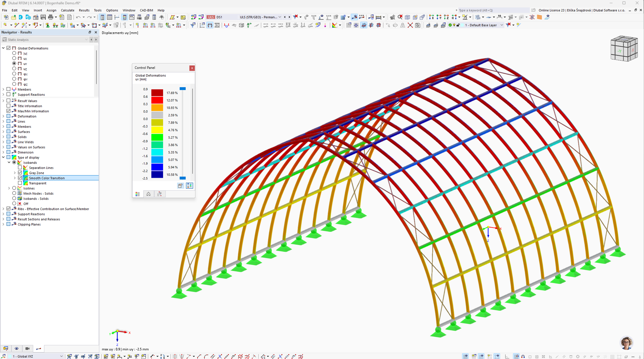Click the dark red 17.69 % color swatch
Image resolution: width=644 pixels, height=359 pixels.
157,93
